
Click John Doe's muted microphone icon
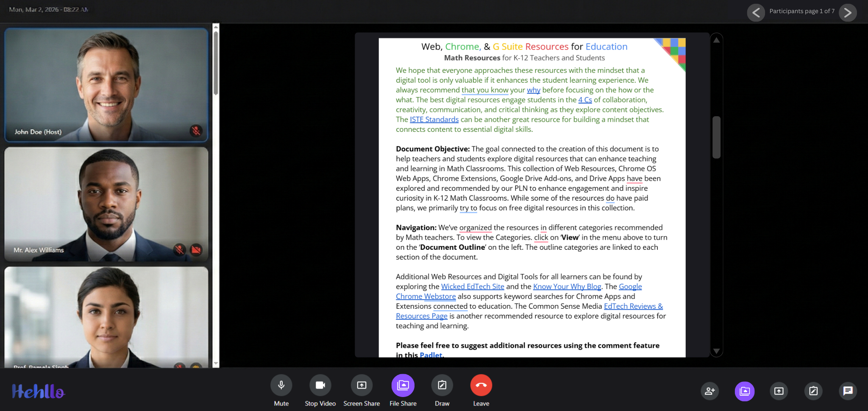coord(196,131)
